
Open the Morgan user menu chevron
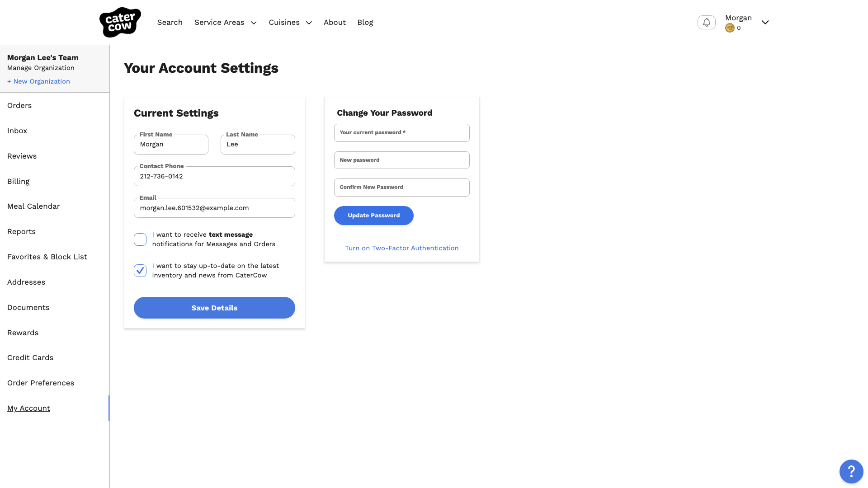(x=765, y=22)
